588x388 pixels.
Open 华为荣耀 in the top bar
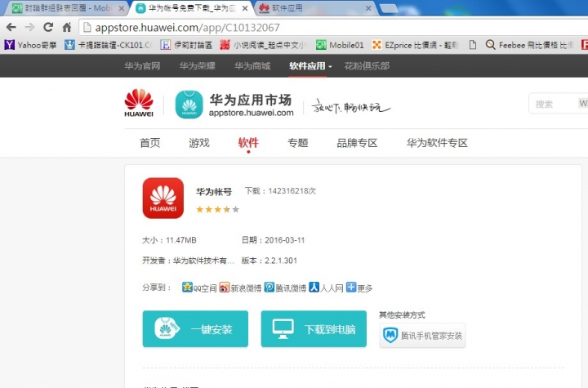coord(197,66)
